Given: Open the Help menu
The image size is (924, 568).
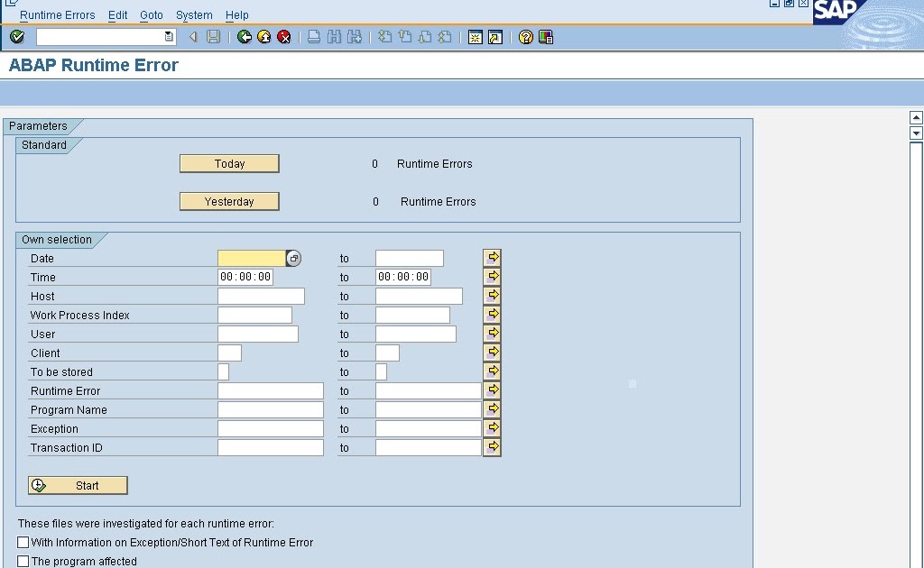Looking at the screenshot, I should point(237,14).
